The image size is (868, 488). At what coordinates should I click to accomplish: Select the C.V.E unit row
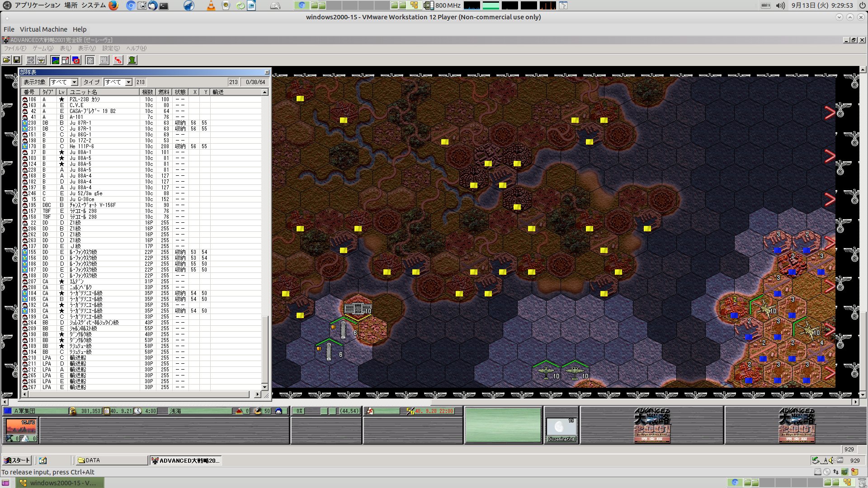(x=141, y=105)
